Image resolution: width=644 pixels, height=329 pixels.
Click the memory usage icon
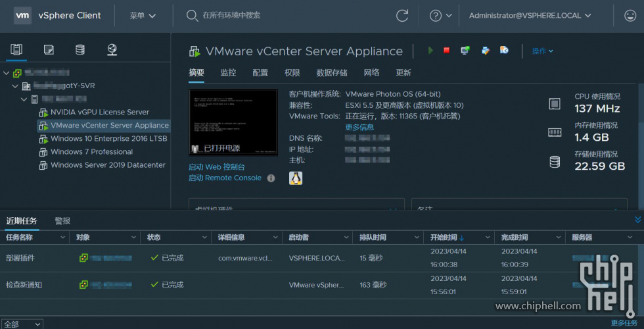[x=555, y=132]
